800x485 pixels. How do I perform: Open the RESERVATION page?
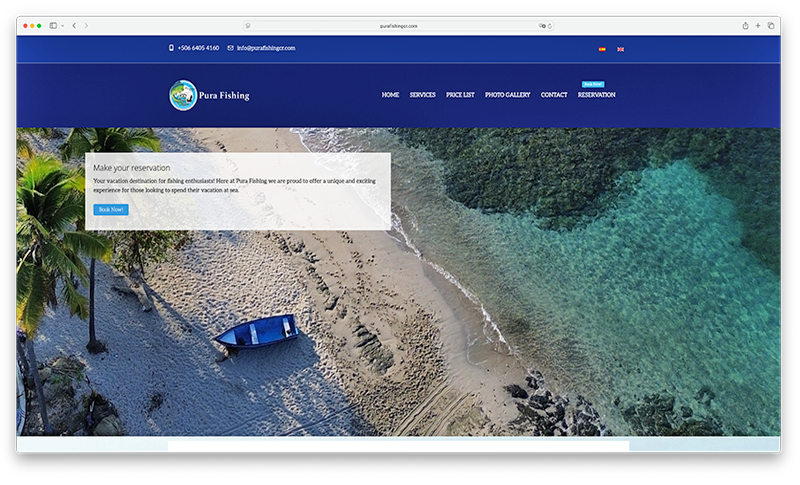click(x=596, y=95)
